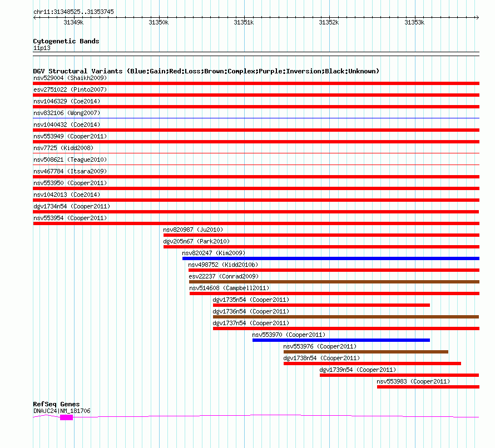This screenshot has width=495, height=448.
Task: Select the nsv553949 (Cooper2011) label
Action: point(70,136)
